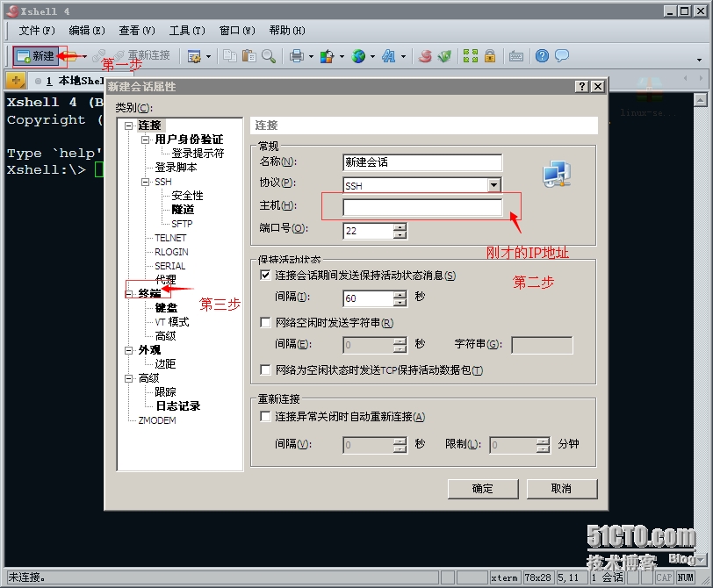Screen dimensions: 713x588
Task: Click the speech bubble feedback icon
Action: tap(562, 56)
